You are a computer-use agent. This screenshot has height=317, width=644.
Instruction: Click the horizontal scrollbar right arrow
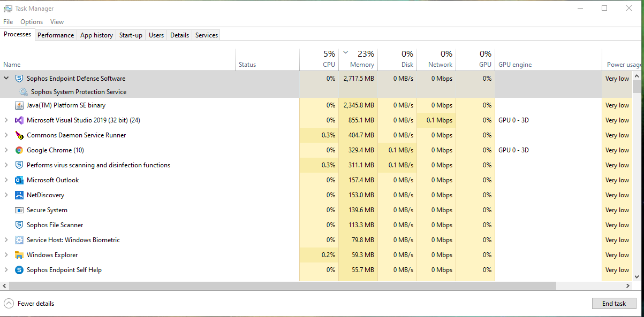628,286
